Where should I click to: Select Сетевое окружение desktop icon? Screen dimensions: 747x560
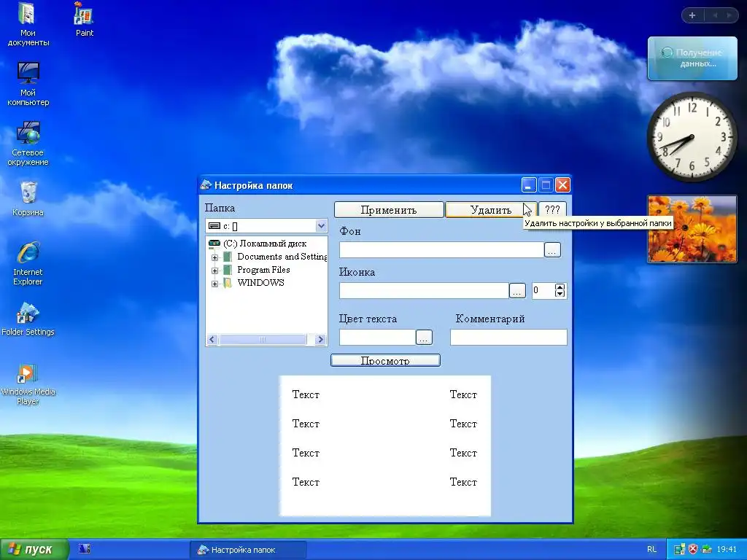point(28,144)
